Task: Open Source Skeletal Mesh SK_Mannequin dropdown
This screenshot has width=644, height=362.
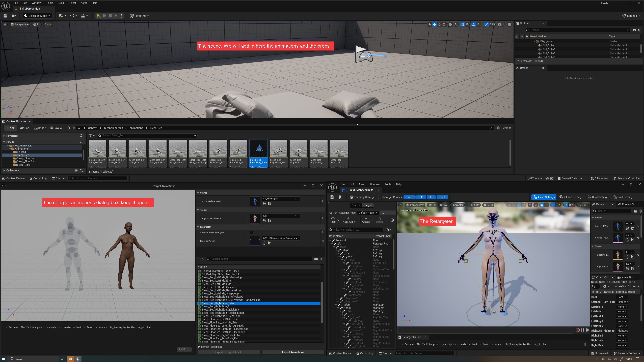Action: click(280, 199)
